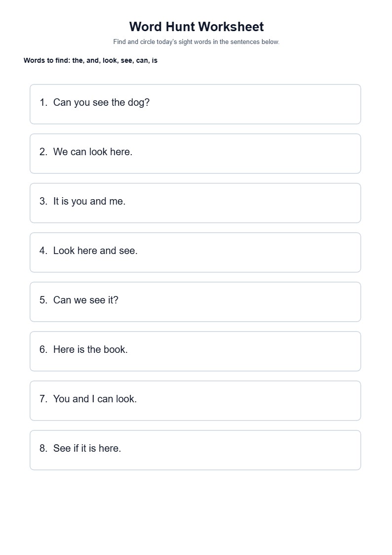
Task: Click the word 'Can' in sentence 5
Action: (62, 300)
